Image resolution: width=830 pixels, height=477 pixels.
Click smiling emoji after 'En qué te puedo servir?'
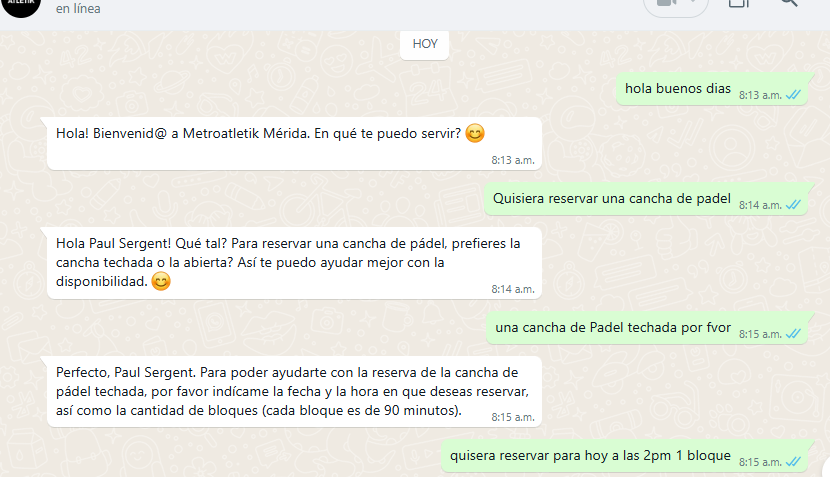pos(475,133)
